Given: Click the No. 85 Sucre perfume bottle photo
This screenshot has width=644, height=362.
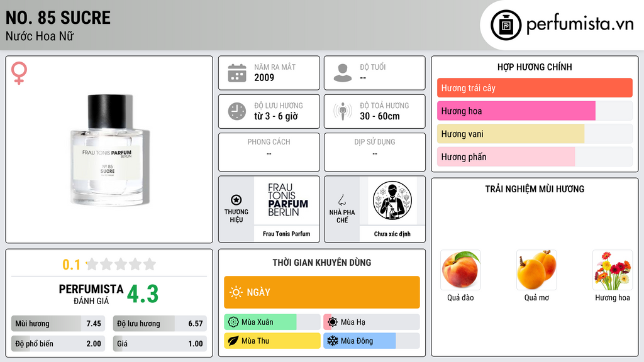Looking at the screenshot, I should point(109,150).
